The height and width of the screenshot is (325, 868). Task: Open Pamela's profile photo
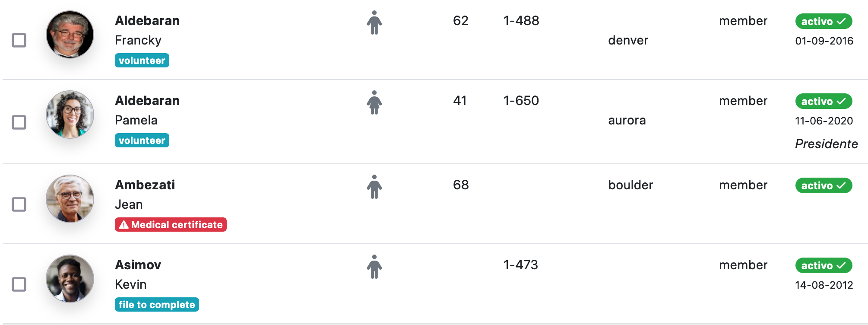click(70, 115)
